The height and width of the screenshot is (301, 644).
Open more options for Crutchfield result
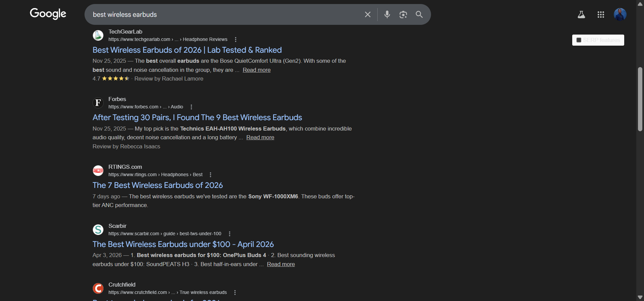click(235, 293)
